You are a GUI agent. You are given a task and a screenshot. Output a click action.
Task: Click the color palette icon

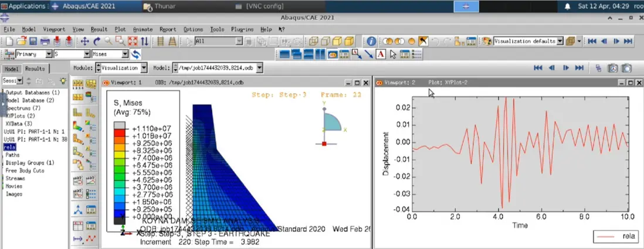[486, 42]
